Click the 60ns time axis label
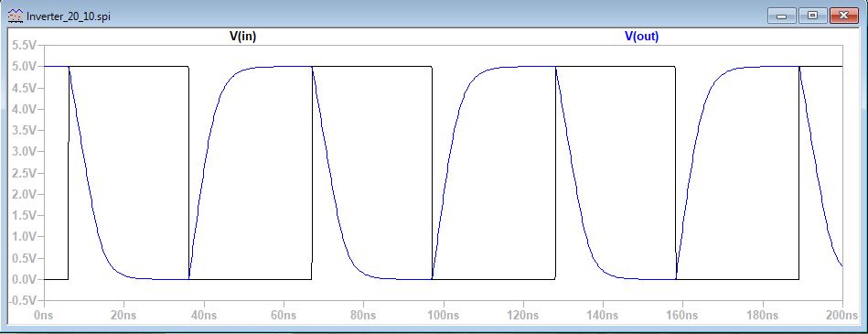This screenshot has height=334, width=868. [284, 315]
